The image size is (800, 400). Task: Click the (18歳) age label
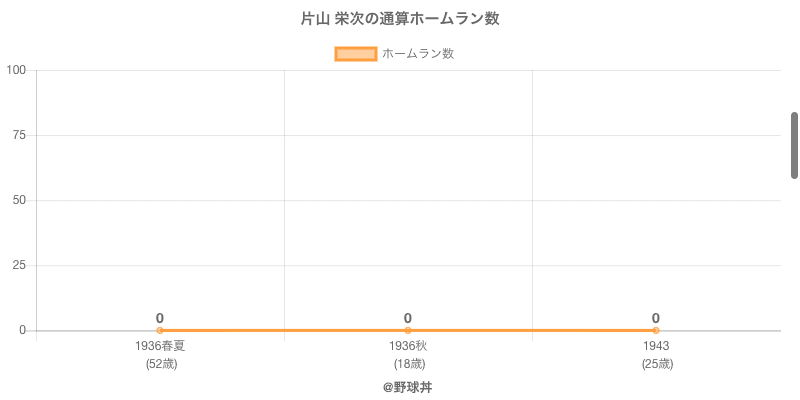tap(408, 365)
